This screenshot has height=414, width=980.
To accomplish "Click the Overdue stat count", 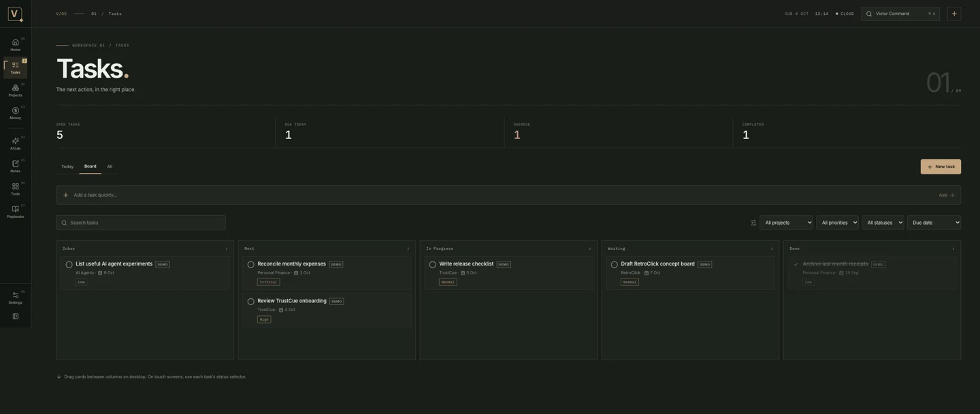I will (x=517, y=135).
